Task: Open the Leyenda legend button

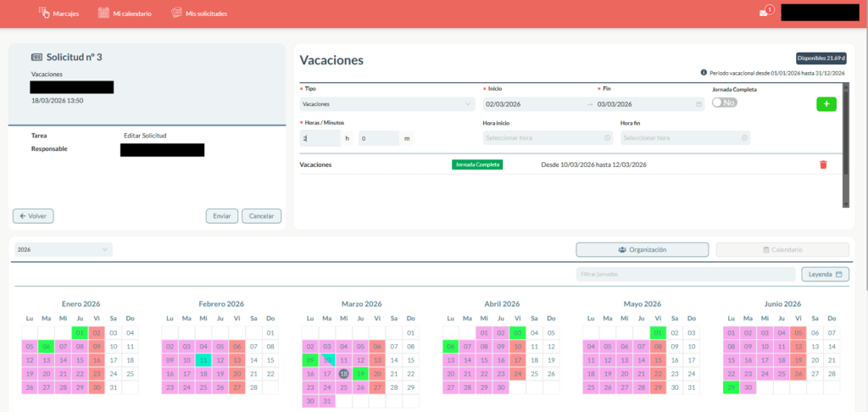Action: click(825, 274)
